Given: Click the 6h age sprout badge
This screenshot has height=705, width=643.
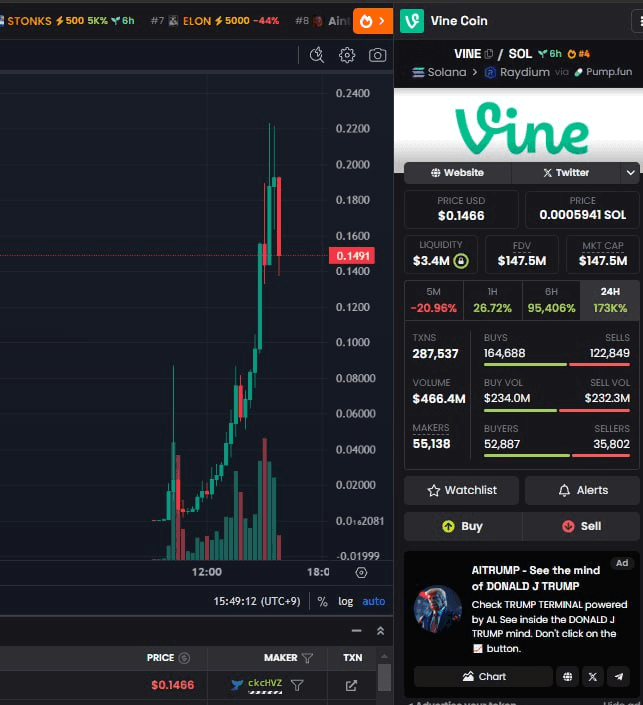Looking at the screenshot, I should pos(550,54).
